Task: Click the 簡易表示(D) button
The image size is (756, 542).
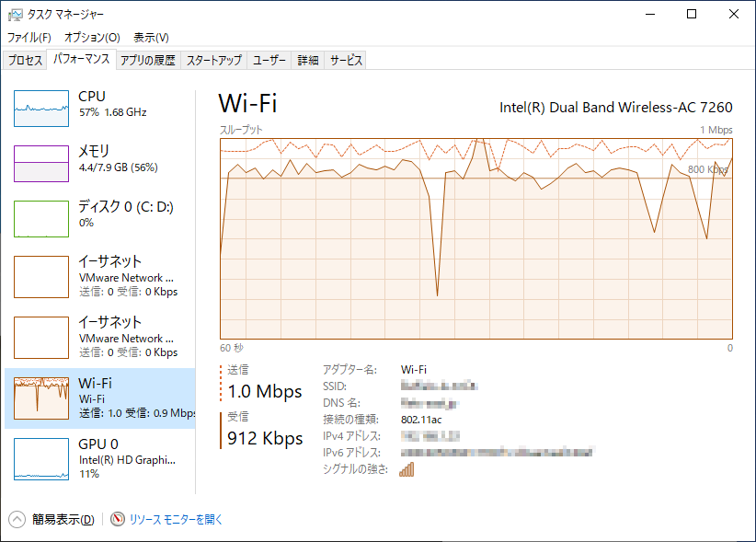Action: (x=63, y=519)
